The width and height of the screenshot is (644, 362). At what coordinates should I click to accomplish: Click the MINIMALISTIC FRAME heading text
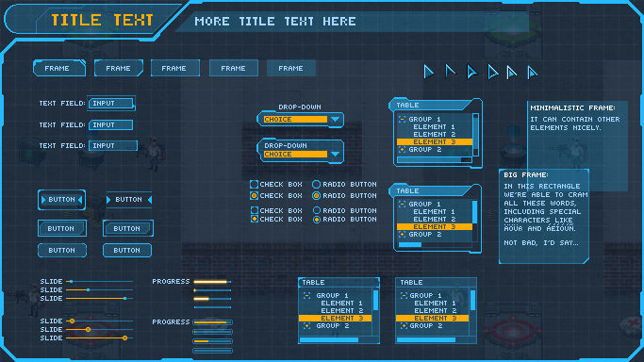click(573, 108)
